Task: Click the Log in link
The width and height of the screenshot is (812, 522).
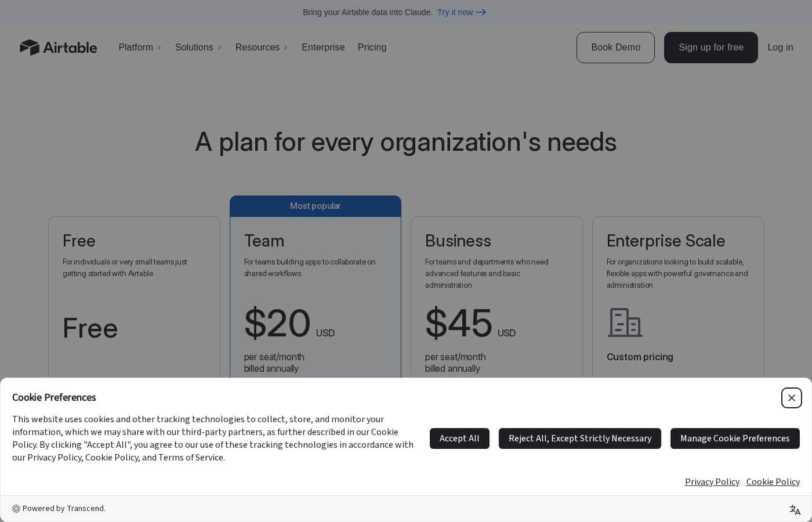Action: [780, 48]
